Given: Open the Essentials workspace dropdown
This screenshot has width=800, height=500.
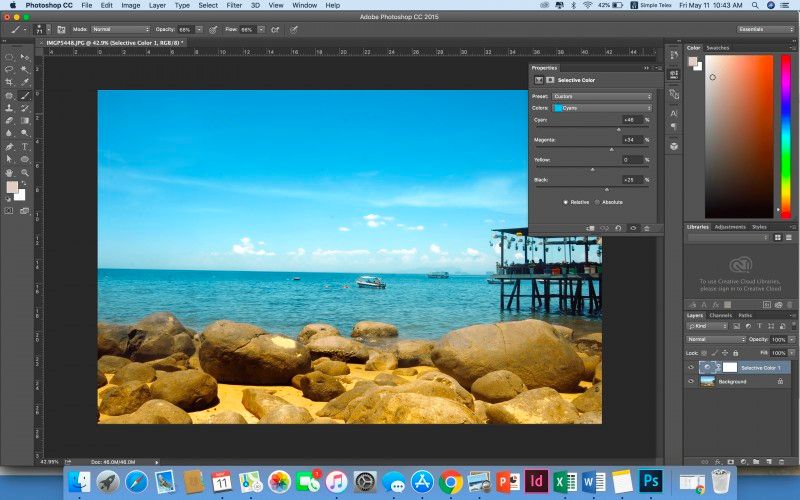Looking at the screenshot, I should tap(766, 30).
